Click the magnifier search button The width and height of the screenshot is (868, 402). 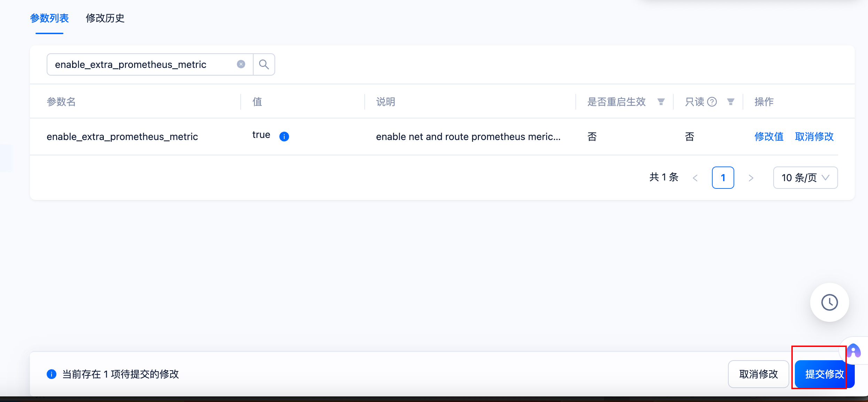click(264, 64)
